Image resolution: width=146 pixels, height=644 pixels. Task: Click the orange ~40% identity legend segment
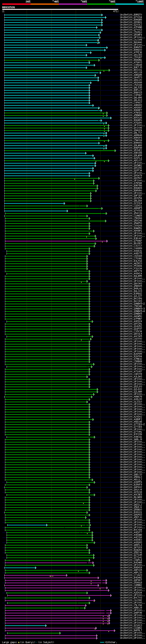click(45, 4)
